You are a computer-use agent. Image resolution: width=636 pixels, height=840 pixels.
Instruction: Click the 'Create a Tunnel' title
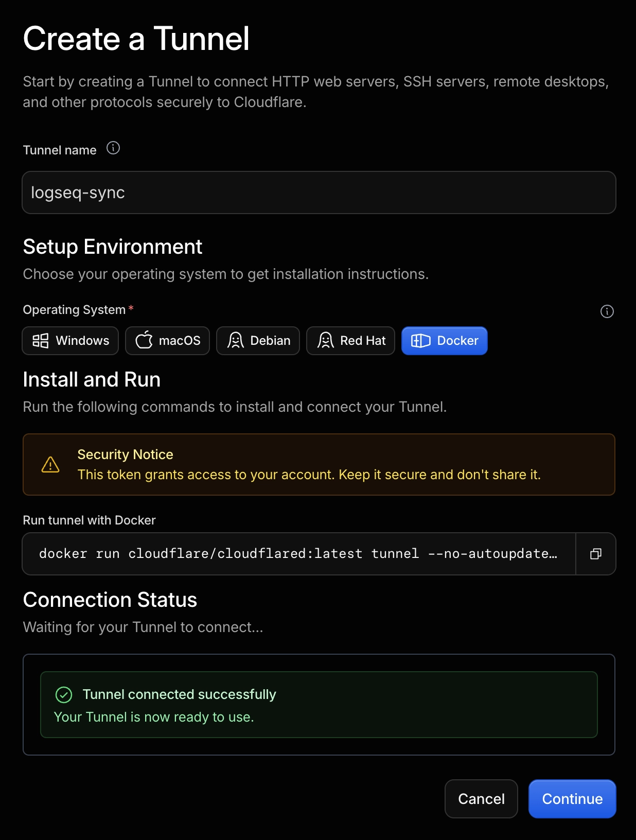[x=136, y=39]
